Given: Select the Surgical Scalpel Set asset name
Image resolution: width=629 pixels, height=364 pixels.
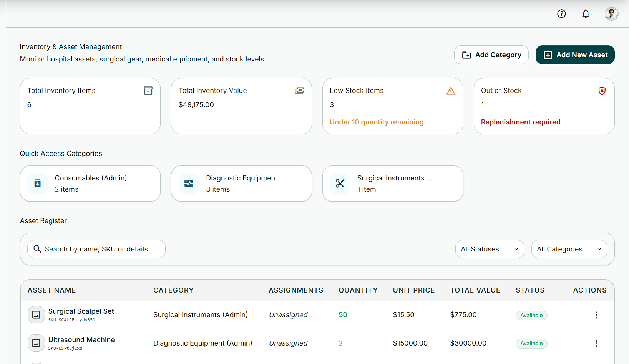Looking at the screenshot, I should (x=81, y=311).
